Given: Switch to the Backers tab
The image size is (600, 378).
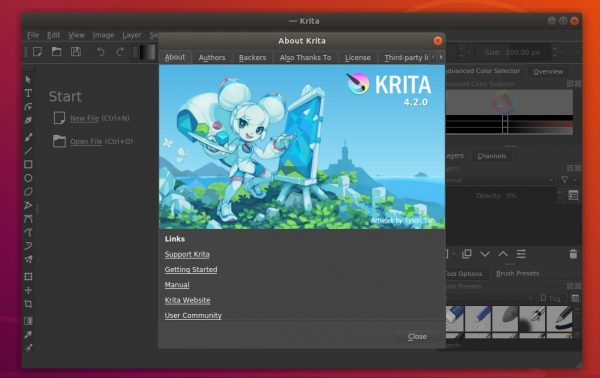Looking at the screenshot, I should pos(252,57).
